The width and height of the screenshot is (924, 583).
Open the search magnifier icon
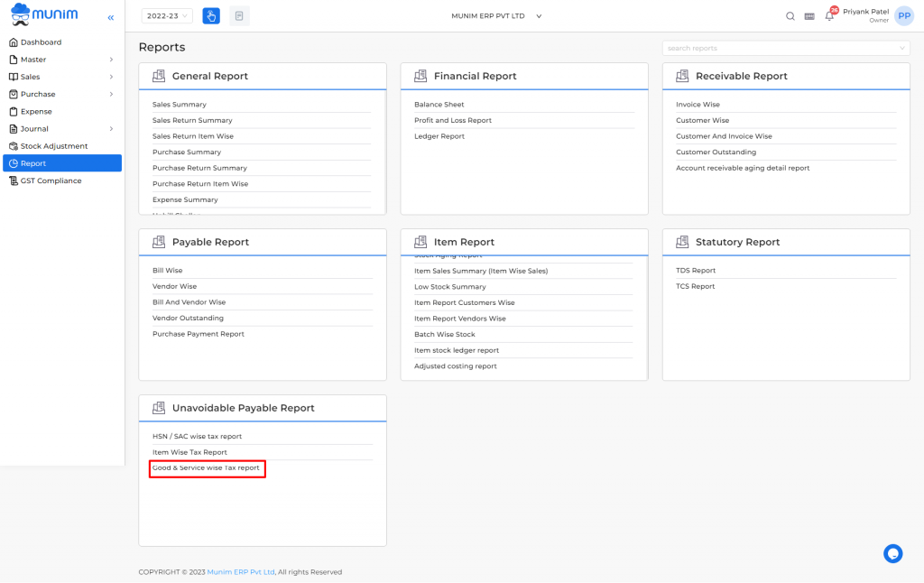tap(790, 16)
